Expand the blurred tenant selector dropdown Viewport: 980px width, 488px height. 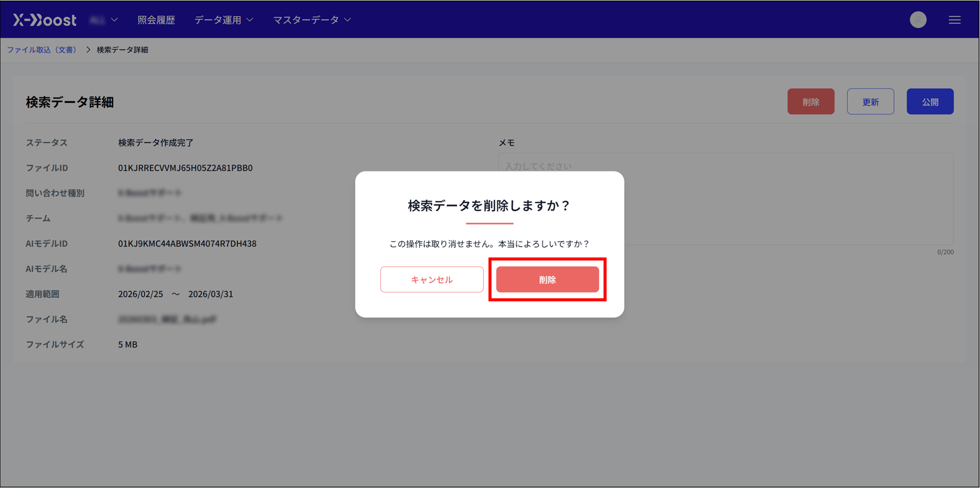click(103, 20)
